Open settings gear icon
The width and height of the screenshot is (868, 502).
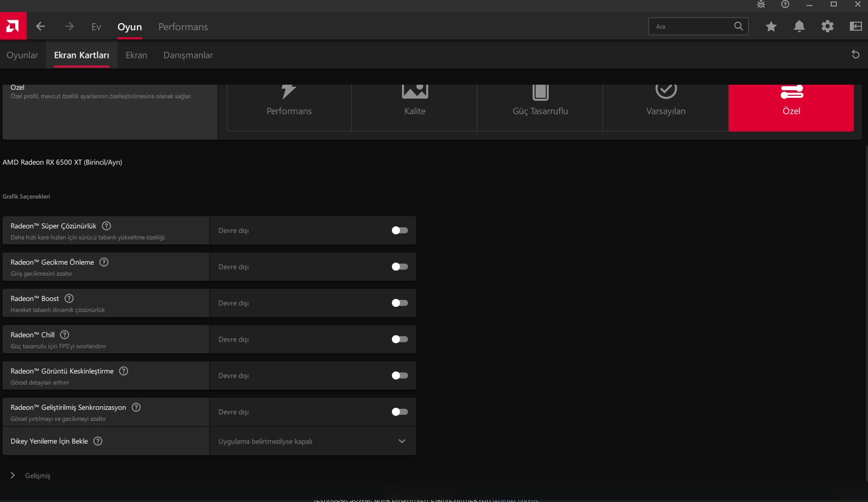[x=828, y=26]
